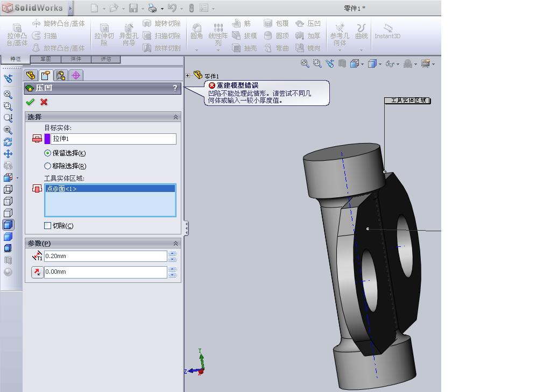Viewport: 551px width, 392px height.
Task: Open View Orientation dropdown in heads-up toolbar
Action: (x=362, y=65)
